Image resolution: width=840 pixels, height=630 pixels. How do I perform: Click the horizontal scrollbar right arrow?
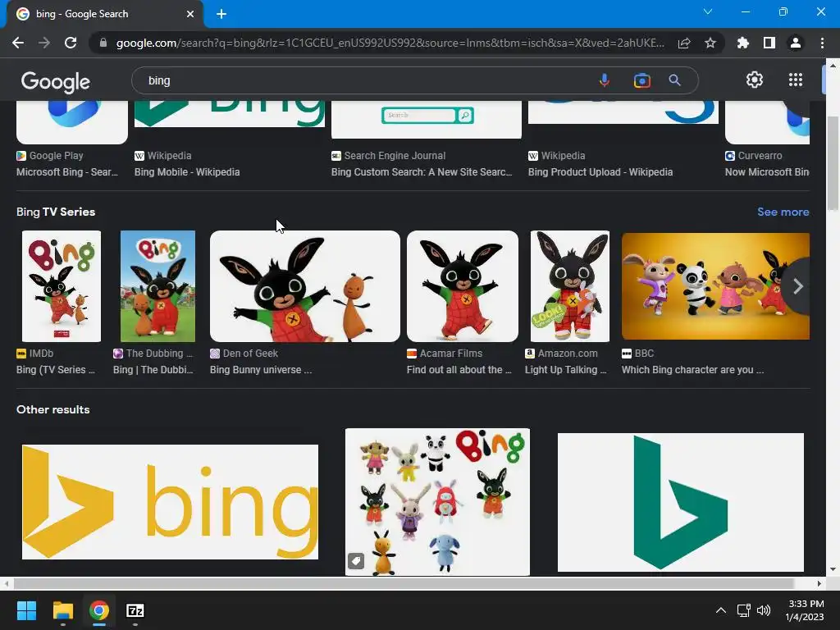[x=819, y=583]
